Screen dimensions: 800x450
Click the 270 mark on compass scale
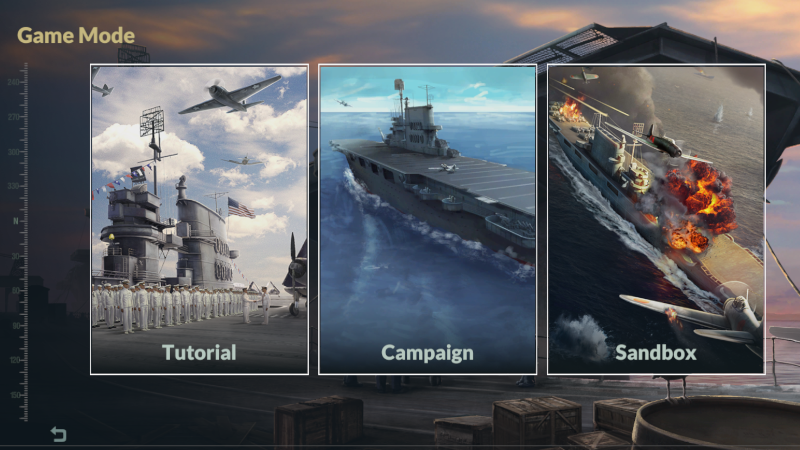tap(14, 117)
